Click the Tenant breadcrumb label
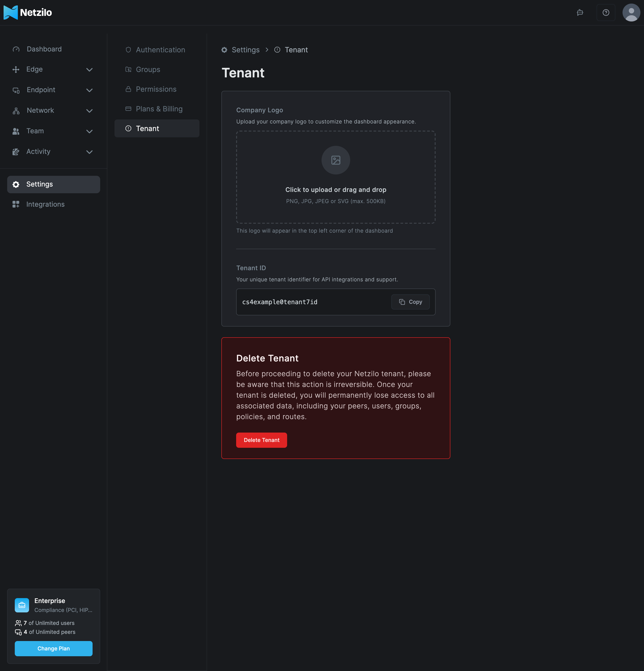This screenshot has height=671, width=644. [296, 50]
